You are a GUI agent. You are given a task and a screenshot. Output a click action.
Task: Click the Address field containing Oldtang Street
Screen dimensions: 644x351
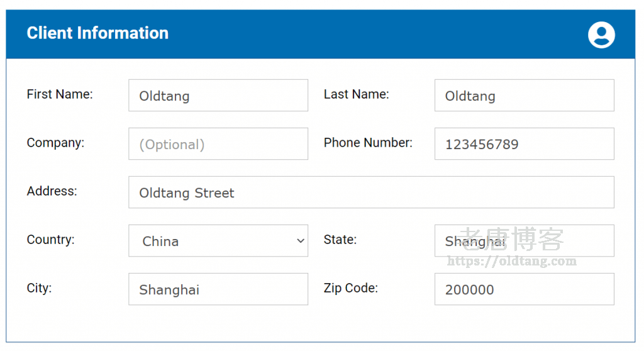(x=371, y=192)
